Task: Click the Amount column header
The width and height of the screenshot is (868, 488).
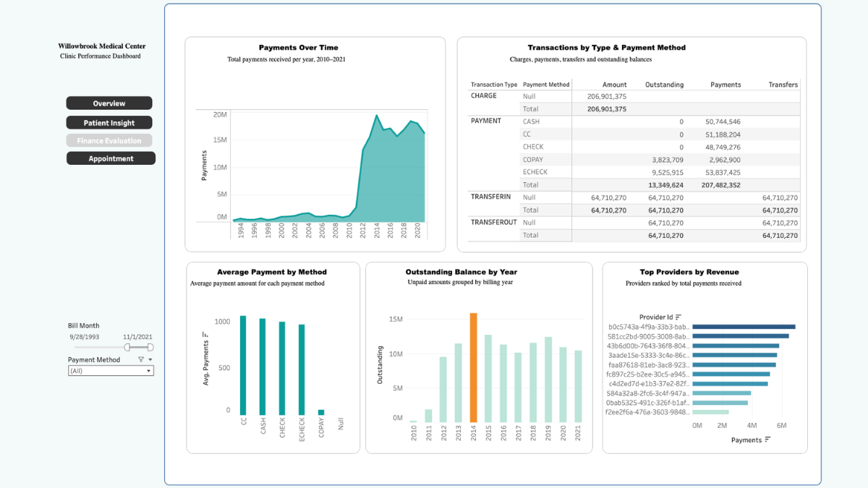Action: coord(614,85)
